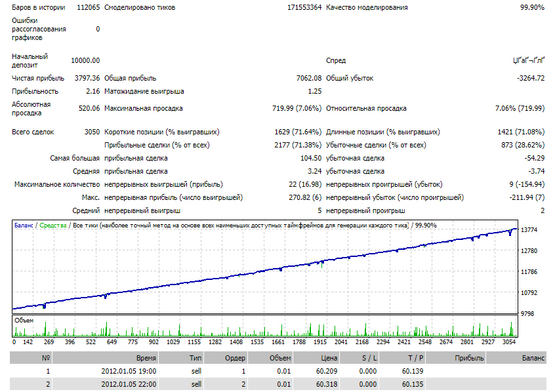Select max consecutive loss -211.94 (7)

click(x=527, y=197)
